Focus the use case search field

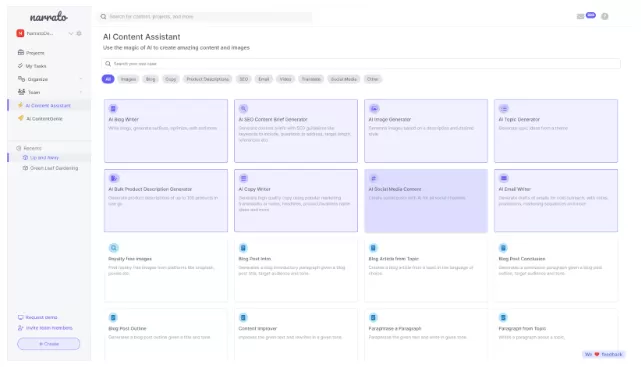point(361,64)
